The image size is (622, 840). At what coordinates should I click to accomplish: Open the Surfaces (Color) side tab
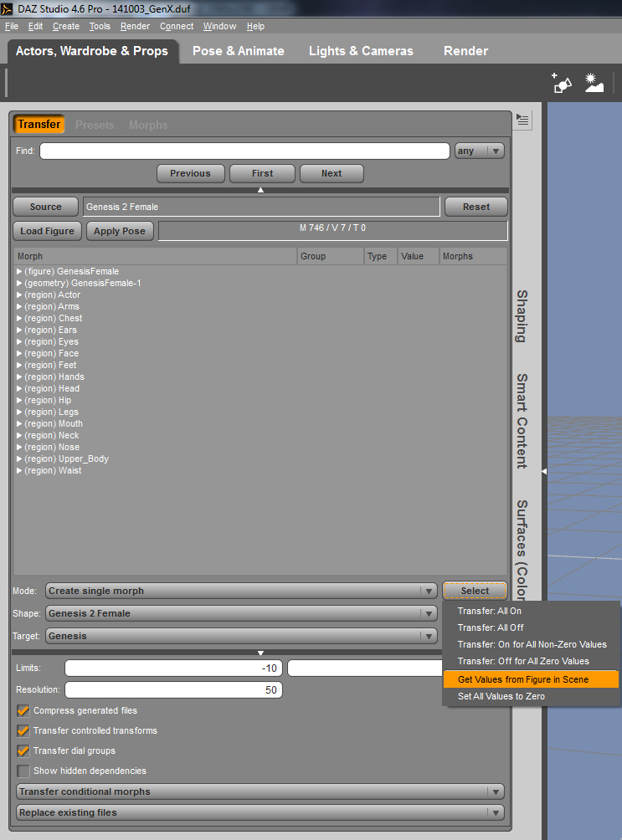pos(522,550)
